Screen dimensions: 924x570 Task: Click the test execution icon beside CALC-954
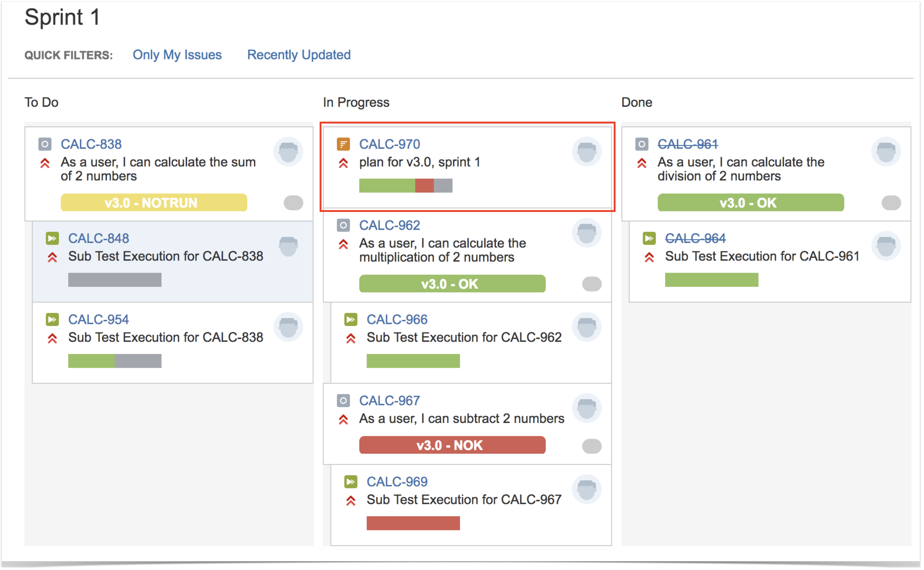pos(52,319)
